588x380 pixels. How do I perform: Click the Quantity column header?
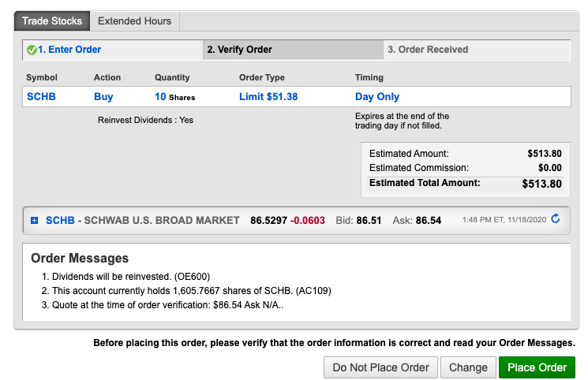(172, 77)
